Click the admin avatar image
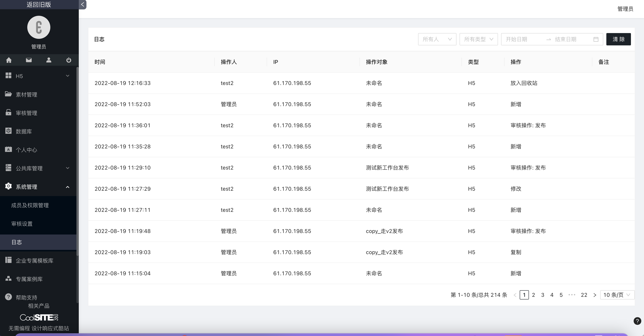Screen dimensions: 644x336 tap(39, 27)
